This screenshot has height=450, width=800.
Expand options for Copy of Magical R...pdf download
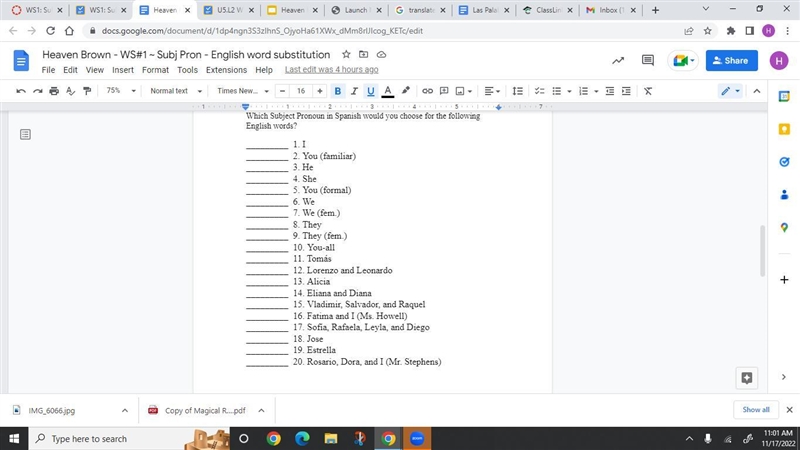pyautogui.click(x=261, y=410)
